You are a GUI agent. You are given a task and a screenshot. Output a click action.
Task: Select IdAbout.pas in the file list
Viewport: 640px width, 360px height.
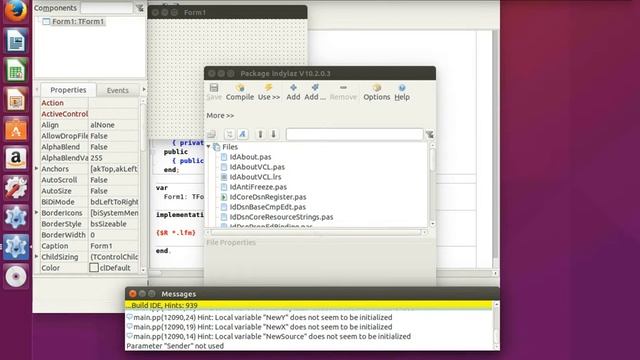pos(250,157)
